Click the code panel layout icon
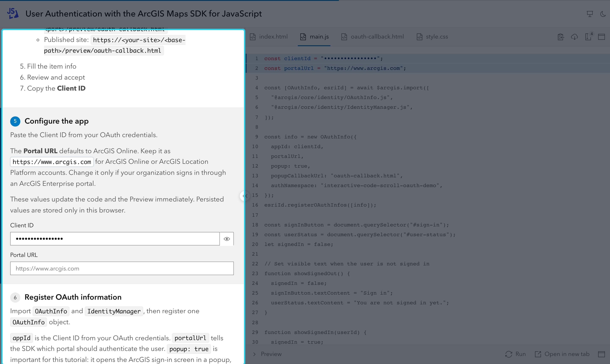 601,37
